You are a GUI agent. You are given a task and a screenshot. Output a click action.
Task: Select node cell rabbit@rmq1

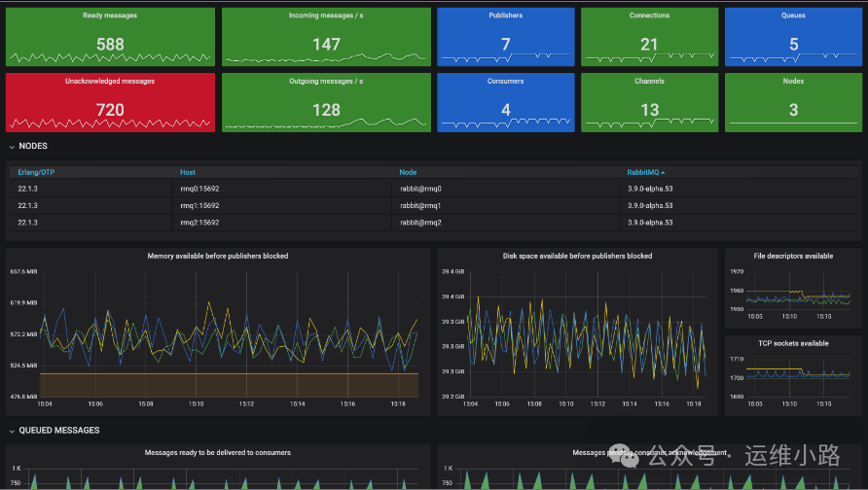[420, 206]
